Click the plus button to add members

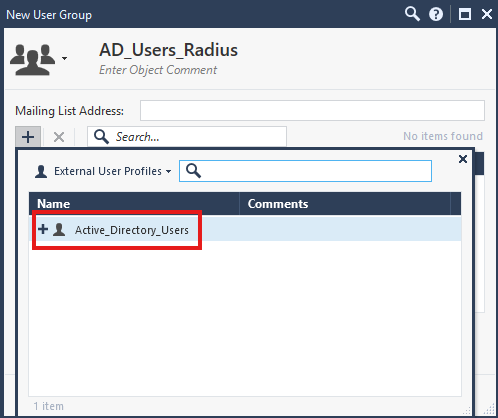(x=28, y=137)
